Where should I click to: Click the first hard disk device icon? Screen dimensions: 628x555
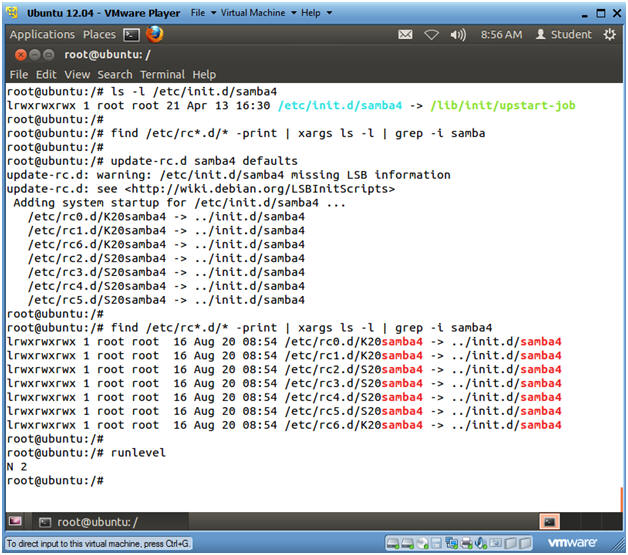click(393, 543)
